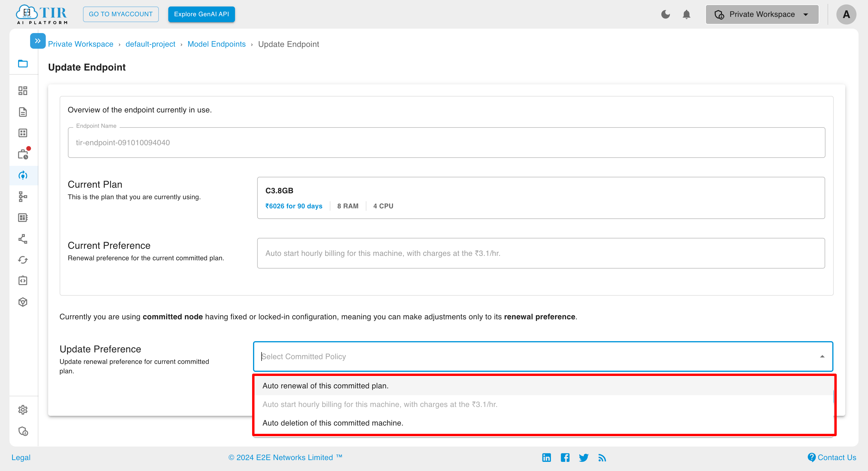
Task: Click the default-project breadcrumb link
Action: click(x=150, y=44)
